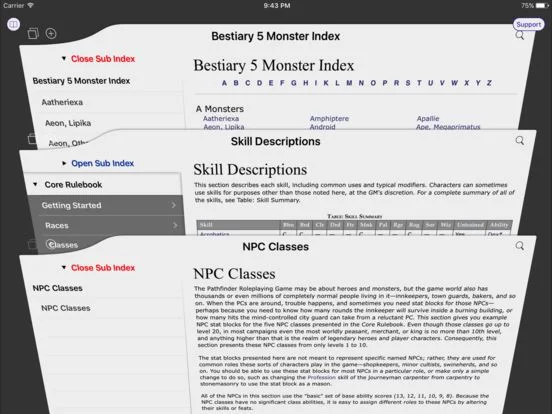Image resolution: width=552 pixels, height=414 pixels.
Task: Jump to letter G in index
Action: [294, 83]
